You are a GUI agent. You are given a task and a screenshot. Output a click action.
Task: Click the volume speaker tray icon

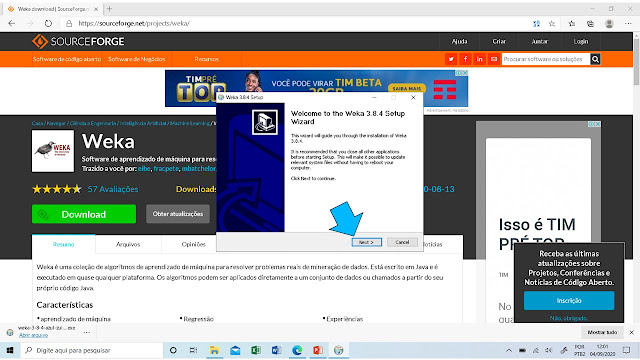click(549, 350)
